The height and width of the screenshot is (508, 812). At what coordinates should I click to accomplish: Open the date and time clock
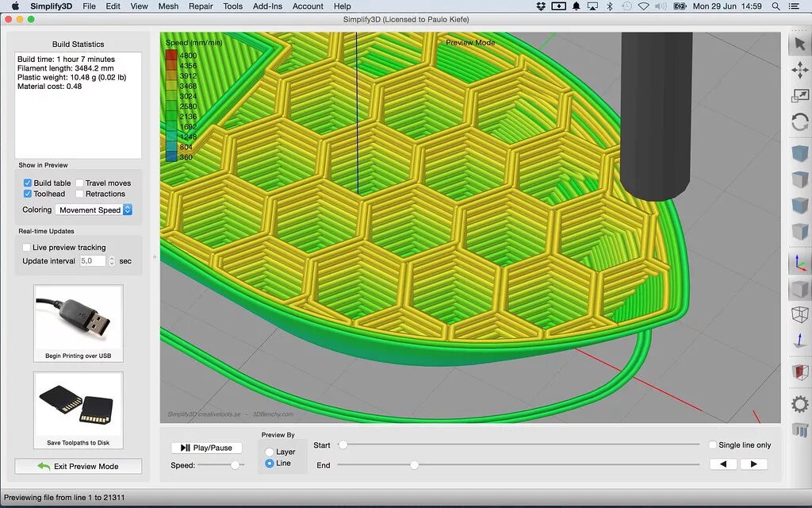point(727,6)
